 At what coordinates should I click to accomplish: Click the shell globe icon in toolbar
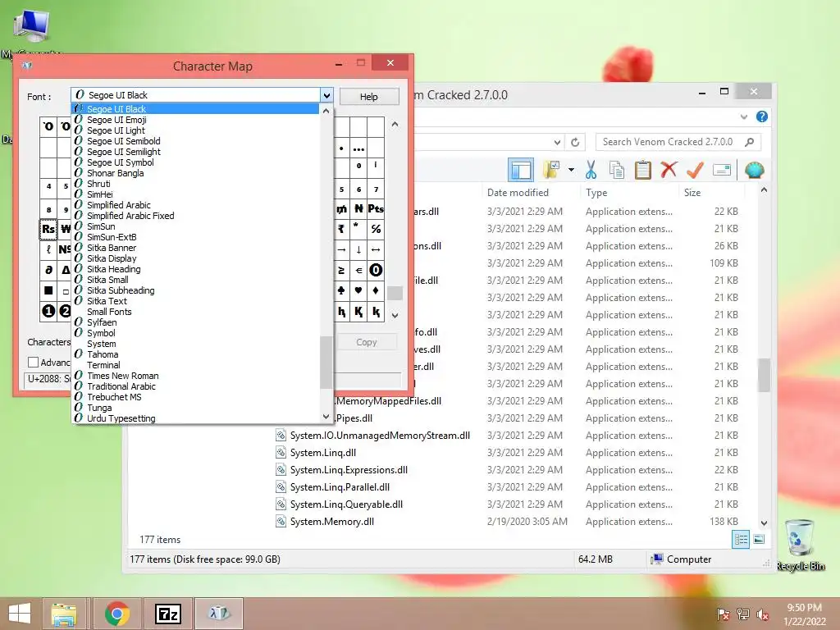pyautogui.click(x=755, y=171)
